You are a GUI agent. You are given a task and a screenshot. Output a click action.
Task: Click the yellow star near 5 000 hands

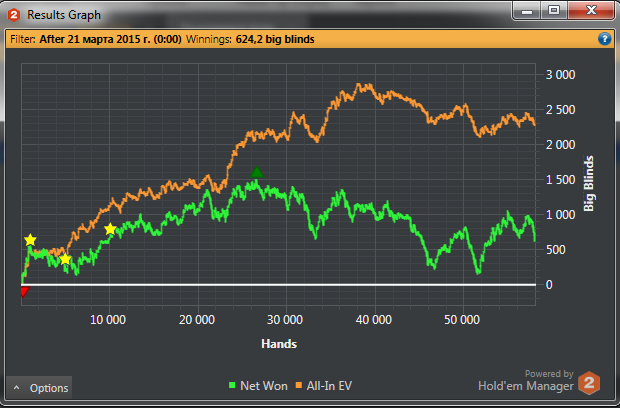tap(65, 259)
